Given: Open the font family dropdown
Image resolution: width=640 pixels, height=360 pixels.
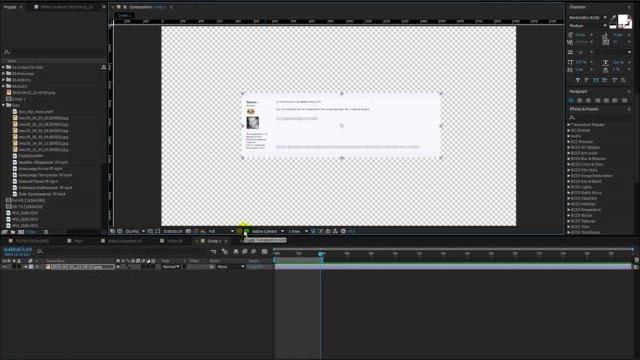Looking at the screenshot, I should (605, 18).
